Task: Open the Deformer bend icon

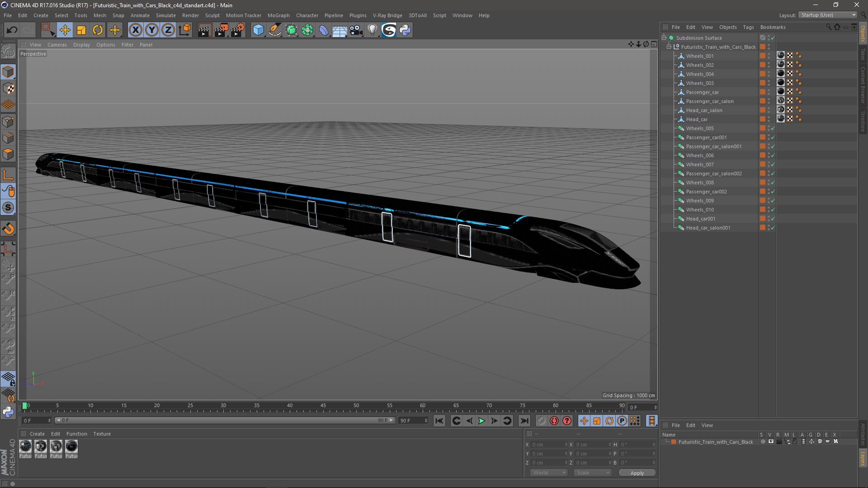Action: [x=324, y=30]
